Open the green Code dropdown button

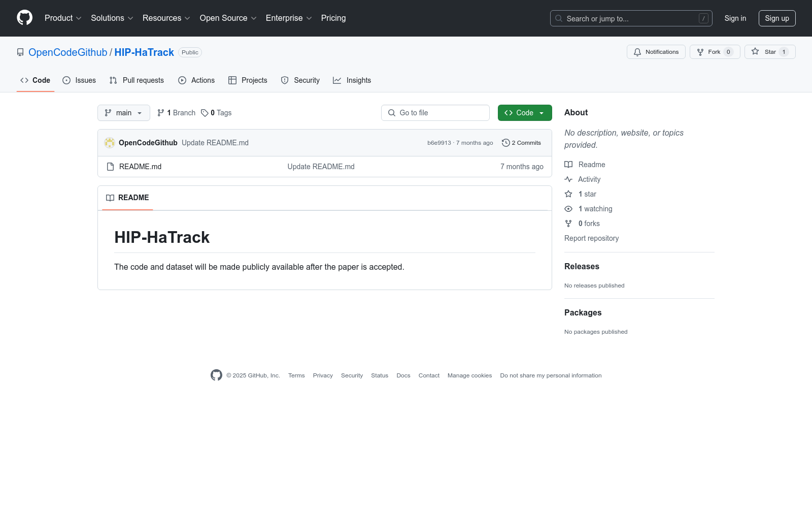click(525, 113)
